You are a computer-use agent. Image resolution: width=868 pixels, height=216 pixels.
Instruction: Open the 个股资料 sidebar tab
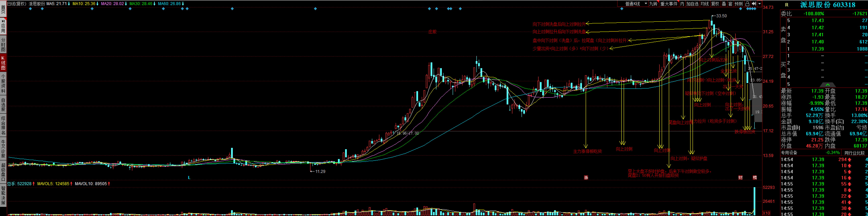[3, 83]
